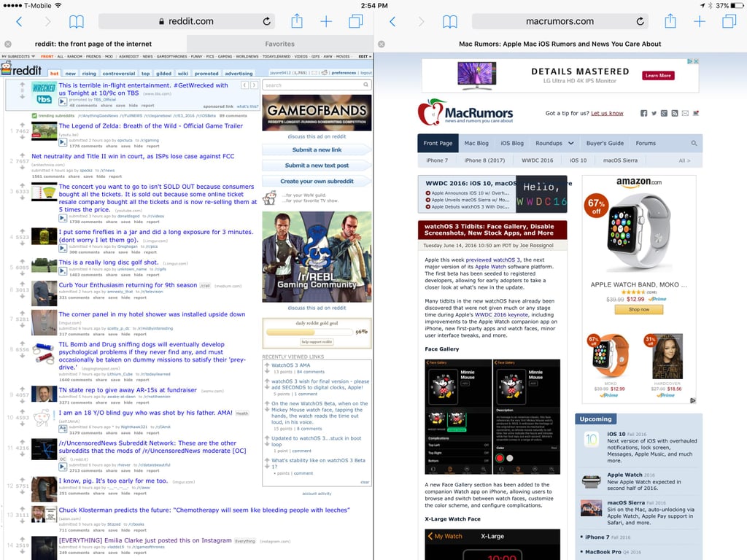Image resolution: width=747 pixels, height=560 pixels.
Task: Expand the Zelda trailer video preview
Action: pos(63,142)
